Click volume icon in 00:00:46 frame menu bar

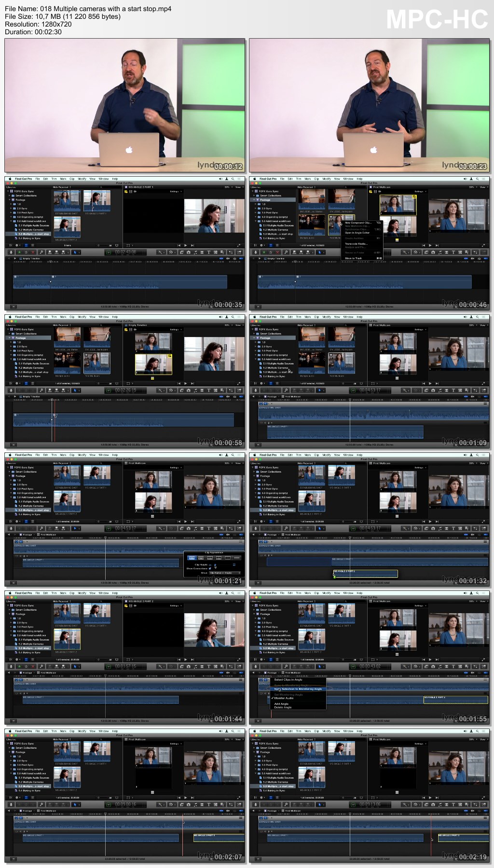(465, 179)
